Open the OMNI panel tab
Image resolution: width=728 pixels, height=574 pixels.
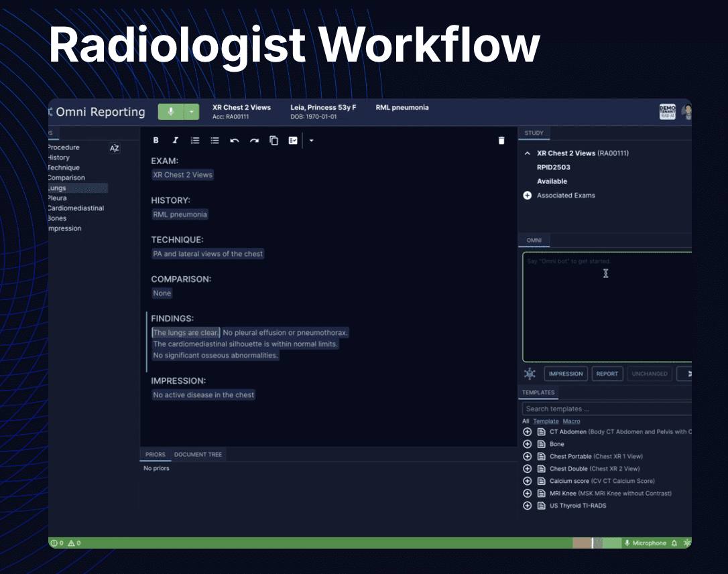[x=534, y=240]
